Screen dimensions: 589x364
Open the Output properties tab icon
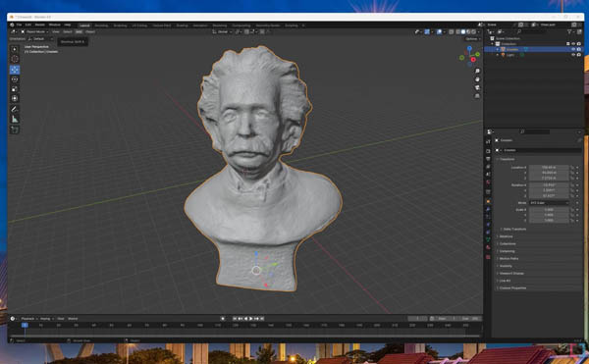(x=488, y=159)
